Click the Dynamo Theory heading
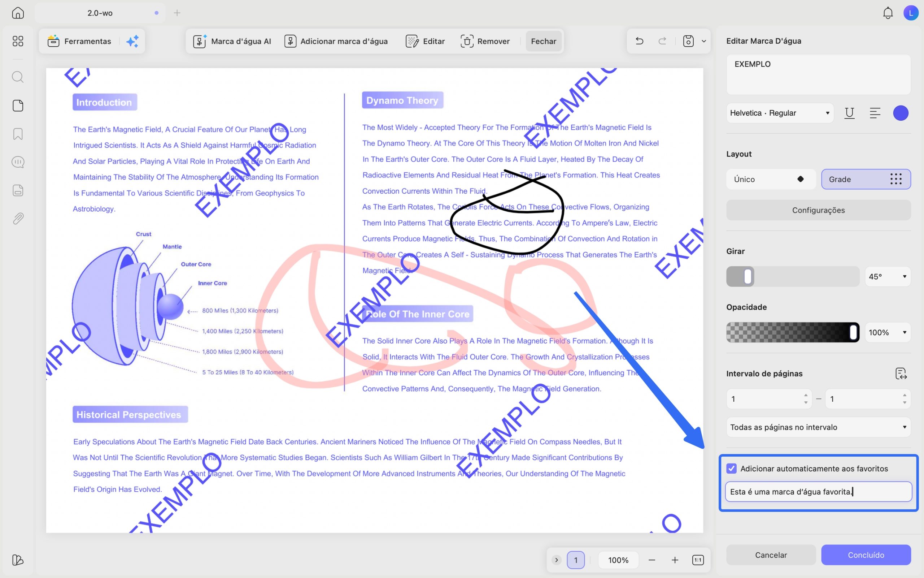The image size is (924, 578). [x=402, y=100]
